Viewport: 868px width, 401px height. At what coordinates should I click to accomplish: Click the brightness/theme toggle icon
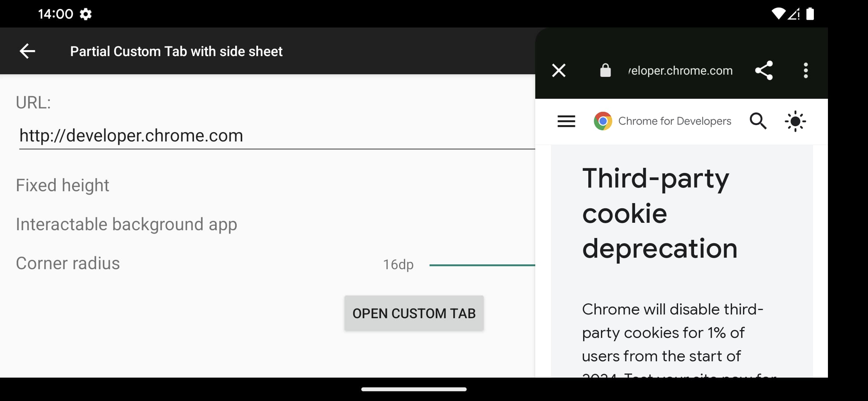coord(796,121)
